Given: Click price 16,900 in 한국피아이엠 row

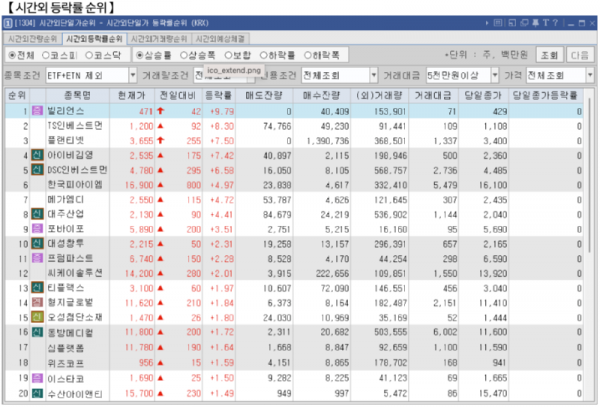Looking at the screenshot, I should click(139, 185).
